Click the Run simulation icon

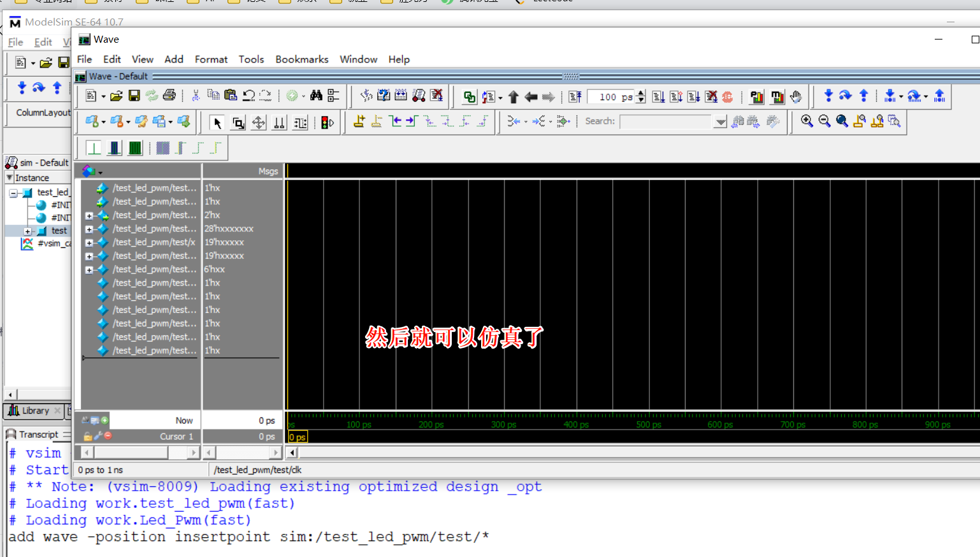point(658,96)
